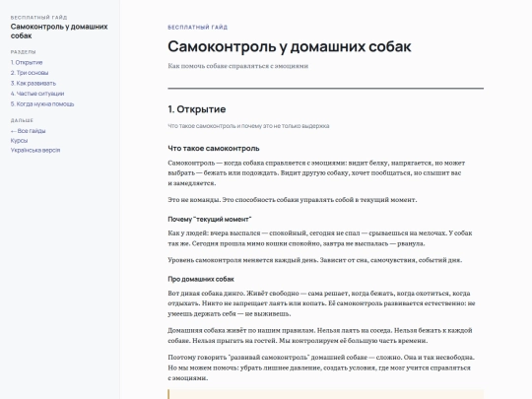532x399 pixels.
Task: Open the "Курсы" link in sidebar
Action: (x=19, y=141)
